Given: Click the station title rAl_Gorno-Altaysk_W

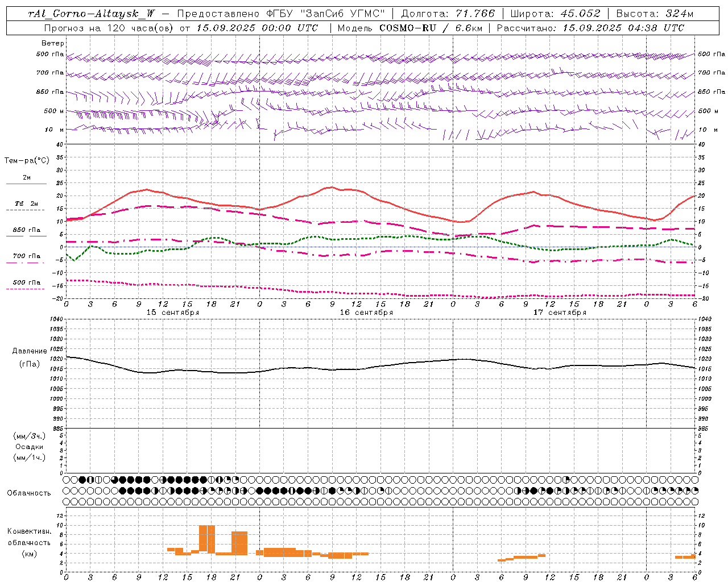Looking at the screenshot, I should point(91,14).
